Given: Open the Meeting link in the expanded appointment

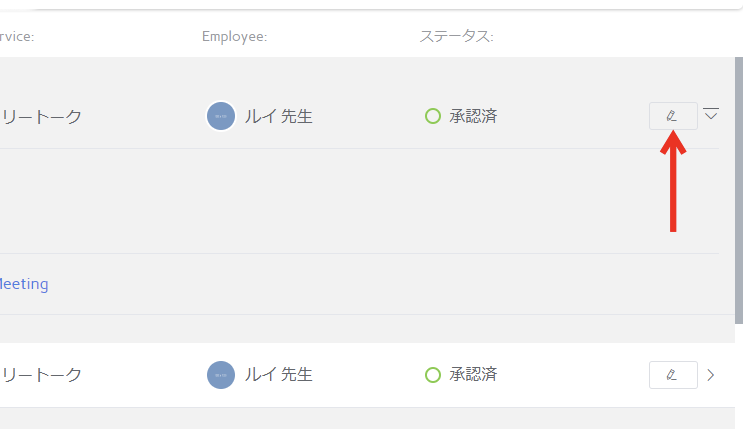Looking at the screenshot, I should click(24, 284).
